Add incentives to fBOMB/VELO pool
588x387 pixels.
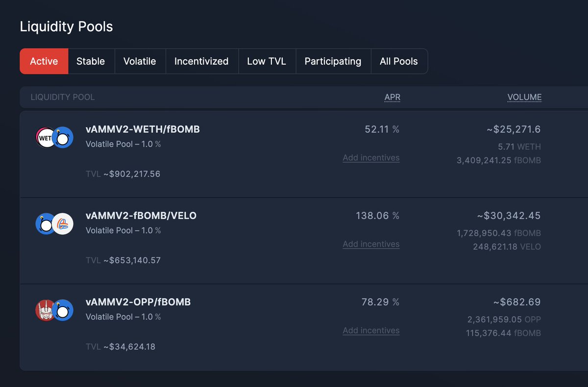[x=371, y=244]
